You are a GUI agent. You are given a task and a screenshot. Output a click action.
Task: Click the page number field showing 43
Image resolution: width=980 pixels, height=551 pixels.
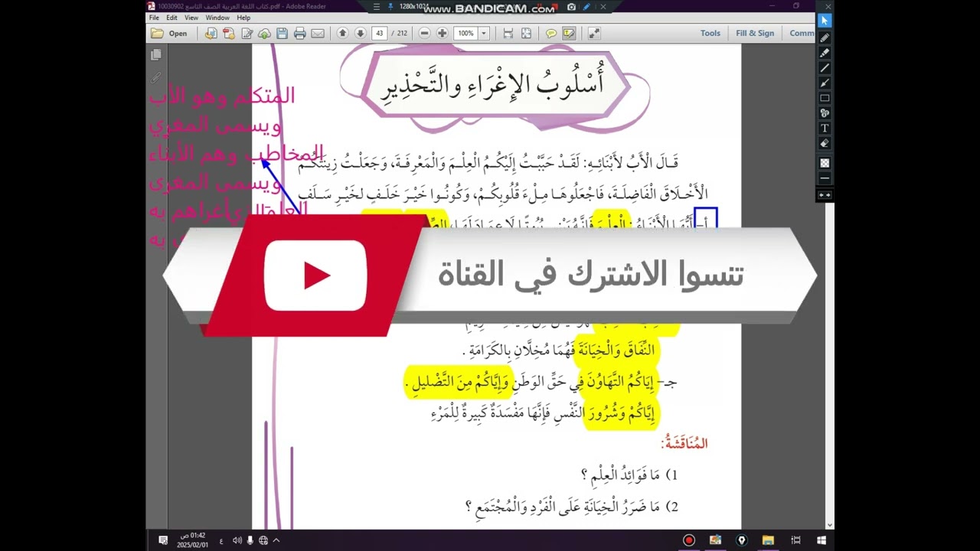pyautogui.click(x=379, y=33)
